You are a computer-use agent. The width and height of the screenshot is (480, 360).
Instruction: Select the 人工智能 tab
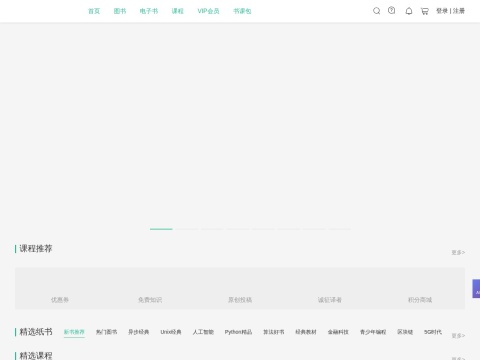(x=203, y=332)
